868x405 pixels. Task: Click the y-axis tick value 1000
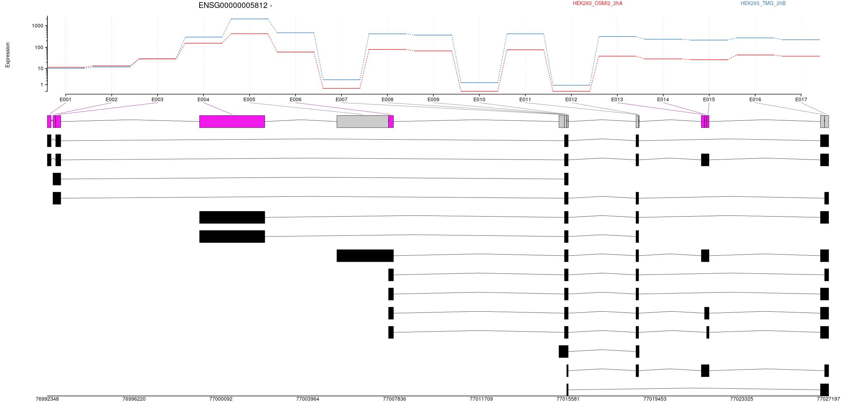click(x=38, y=26)
